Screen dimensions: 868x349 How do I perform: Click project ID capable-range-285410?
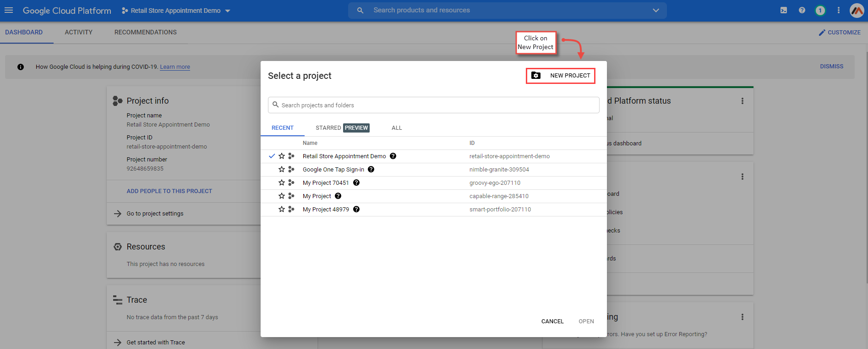coord(499,196)
